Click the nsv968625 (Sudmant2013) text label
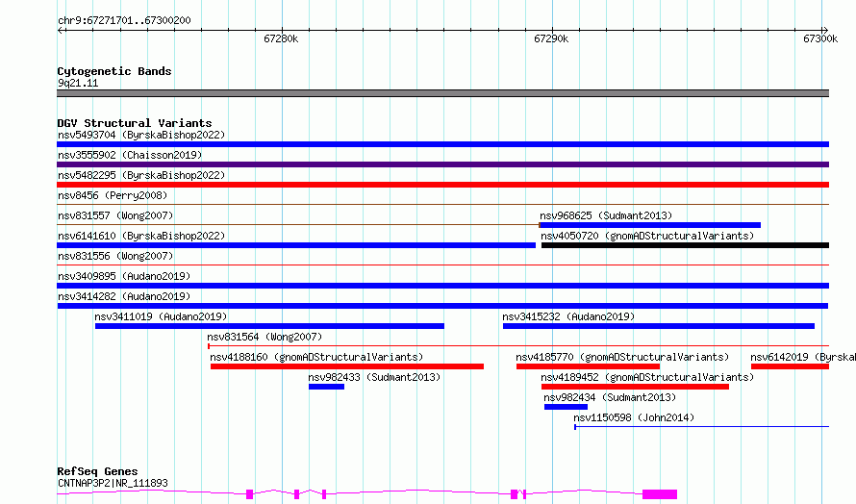This screenshot has height=504, width=856. pos(606,215)
